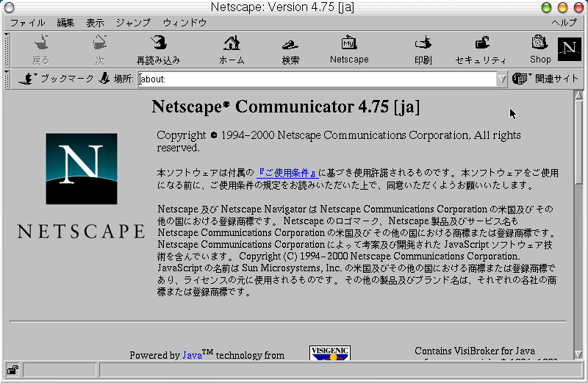
Task: Open the Bookmarks (ブックマーク) menu
Action: (57, 79)
